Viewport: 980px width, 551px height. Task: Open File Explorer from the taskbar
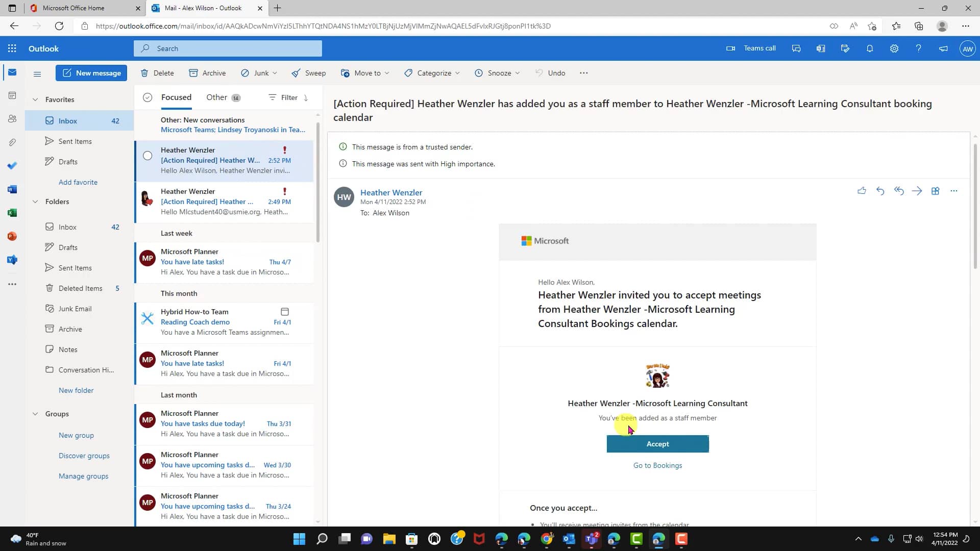tap(389, 539)
